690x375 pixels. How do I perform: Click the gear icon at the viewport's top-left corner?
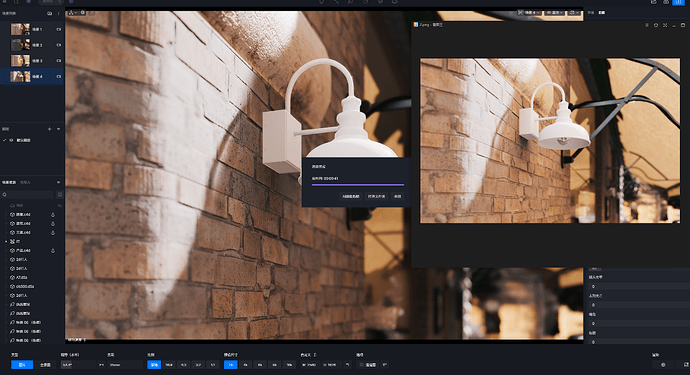(x=83, y=12)
